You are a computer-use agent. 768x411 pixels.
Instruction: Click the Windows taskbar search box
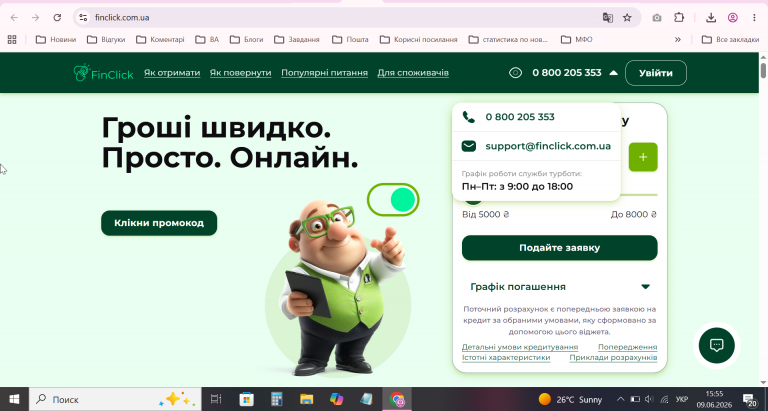115,399
